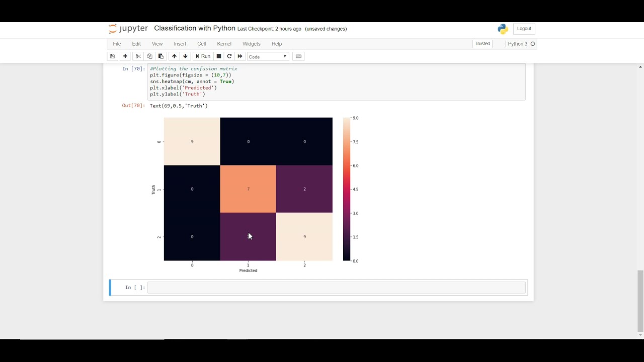
Task: Open the Kernel menu
Action: 224,44
